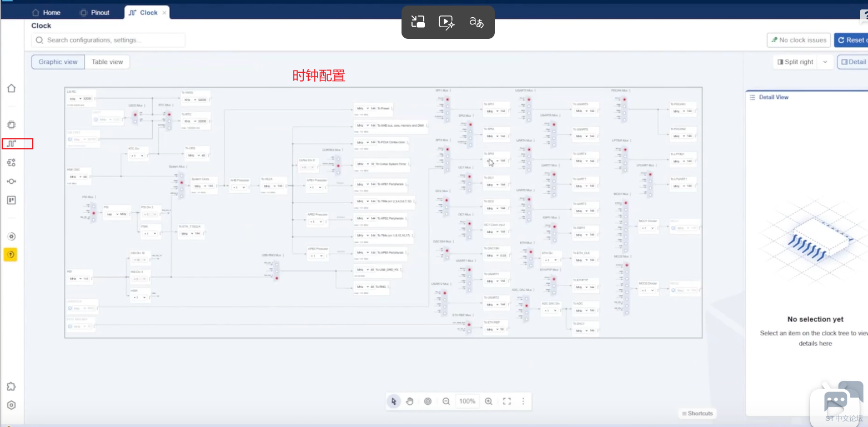Viewport: 868px width, 427px height.
Task: Select second radio input of PSI Mux
Action: pyautogui.click(x=94, y=213)
